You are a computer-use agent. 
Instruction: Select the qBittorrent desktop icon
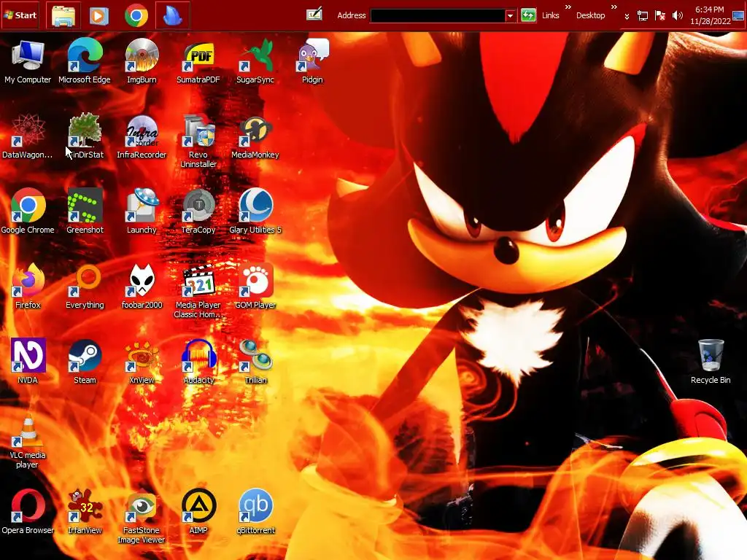coord(255,511)
